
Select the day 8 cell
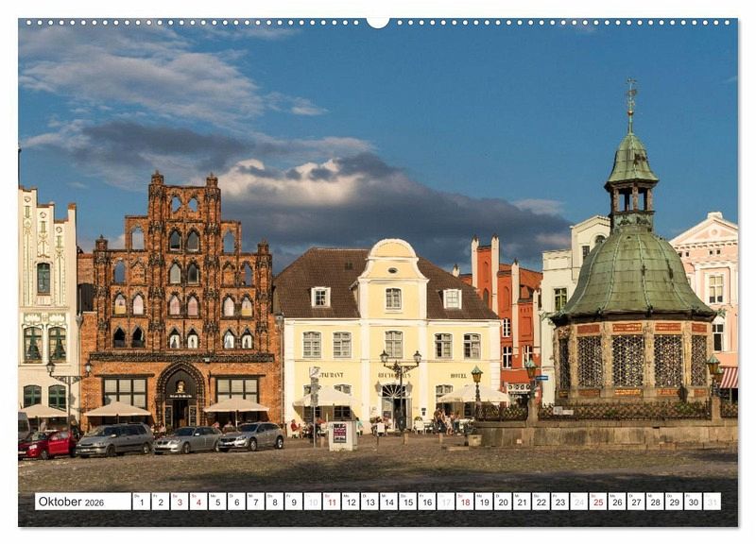click(x=274, y=502)
